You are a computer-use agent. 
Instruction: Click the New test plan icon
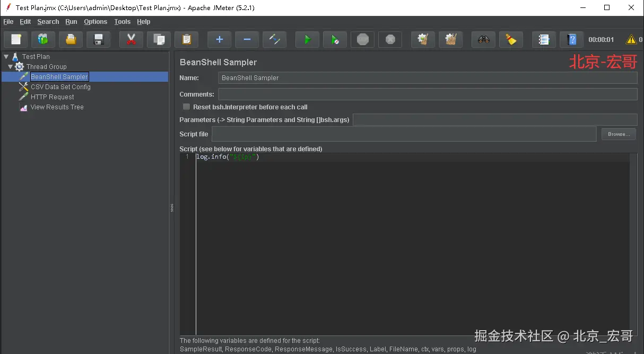click(x=16, y=39)
